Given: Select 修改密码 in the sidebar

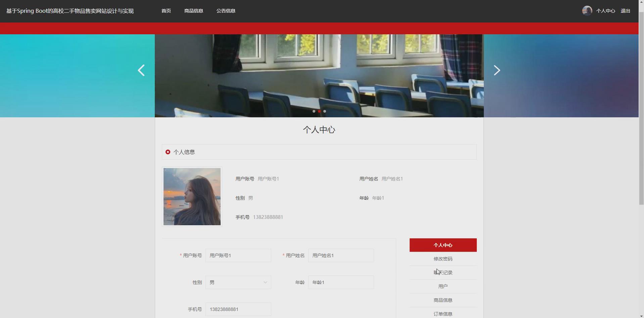Looking at the screenshot, I should pos(443,259).
